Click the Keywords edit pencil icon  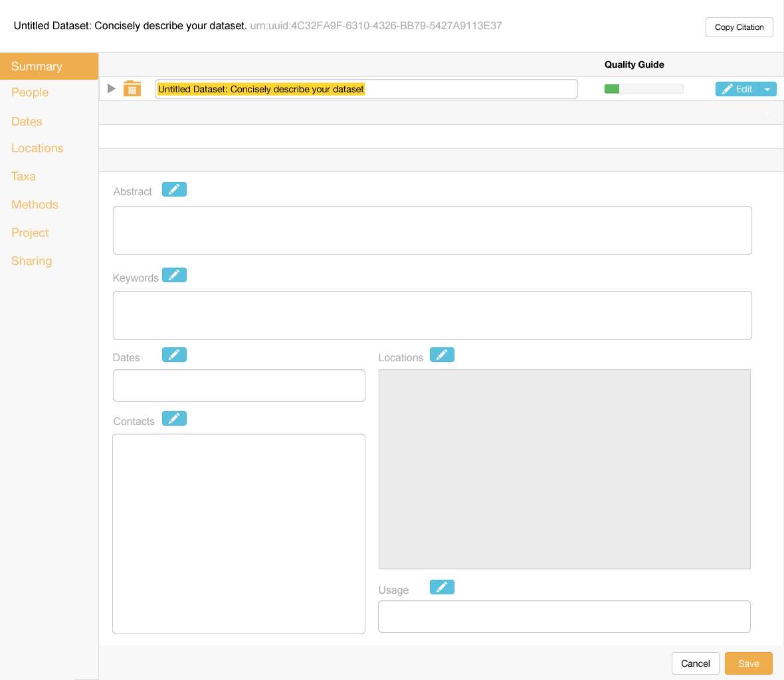pyautogui.click(x=174, y=276)
